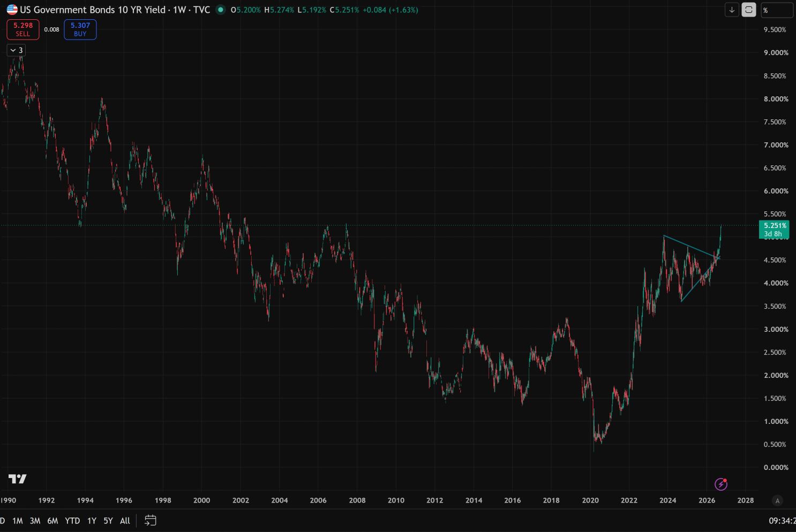Click the green market status dot
Screen dimensions: 796x532
click(220, 10)
